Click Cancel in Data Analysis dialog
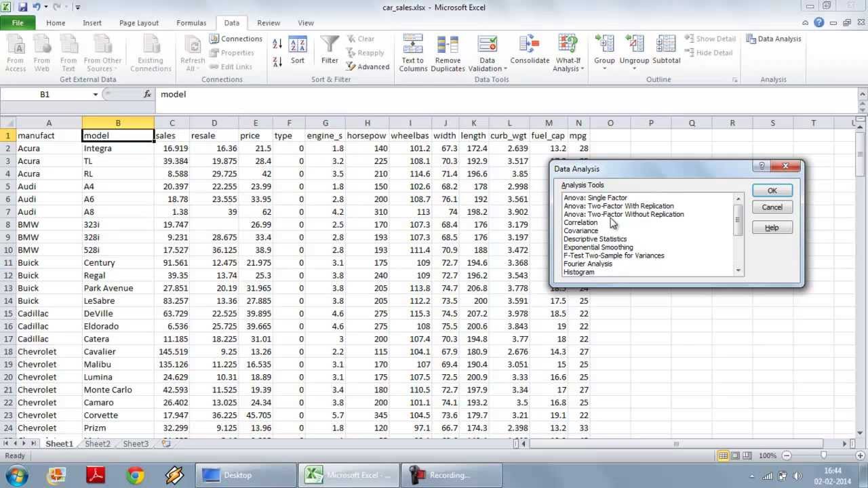Image resolution: width=868 pixels, height=488 pixels. click(772, 207)
